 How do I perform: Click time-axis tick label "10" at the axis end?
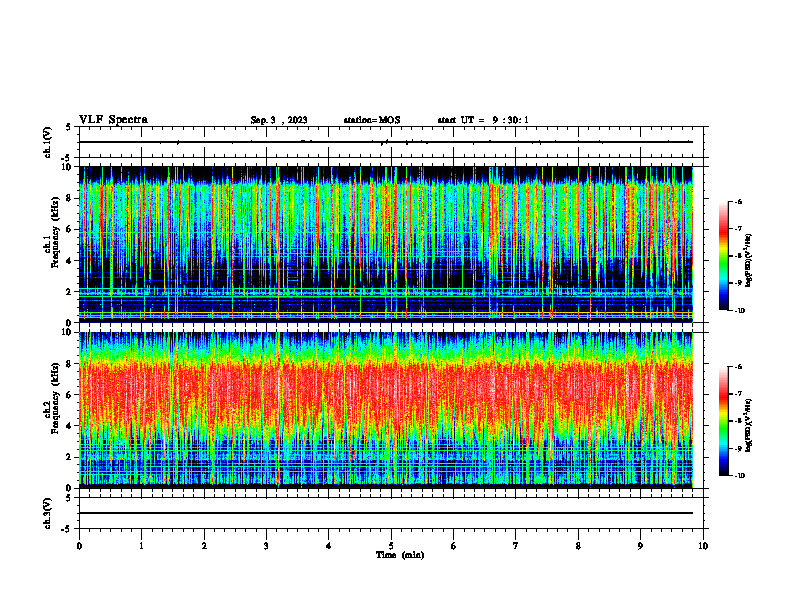(x=703, y=546)
